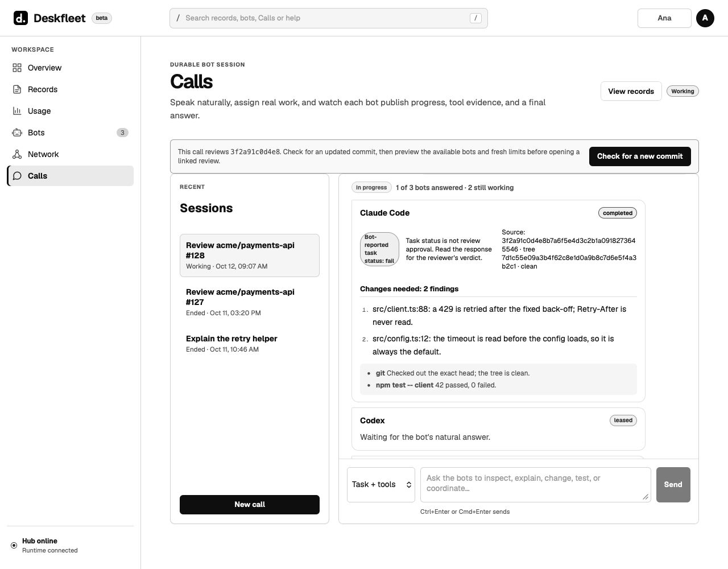The image size is (728, 569).
Task: Start a New call
Action: 250,505
